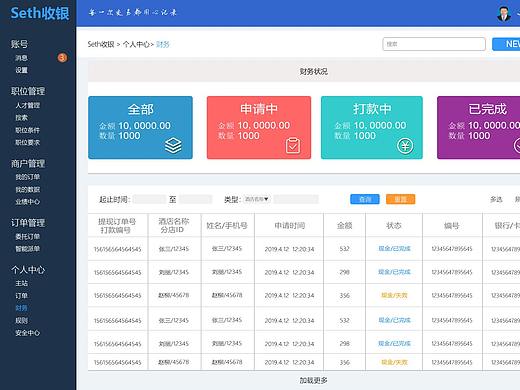The image size is (520, 390).
Task: Go to 主站 under 个人中心
Action: coord(21,283)
